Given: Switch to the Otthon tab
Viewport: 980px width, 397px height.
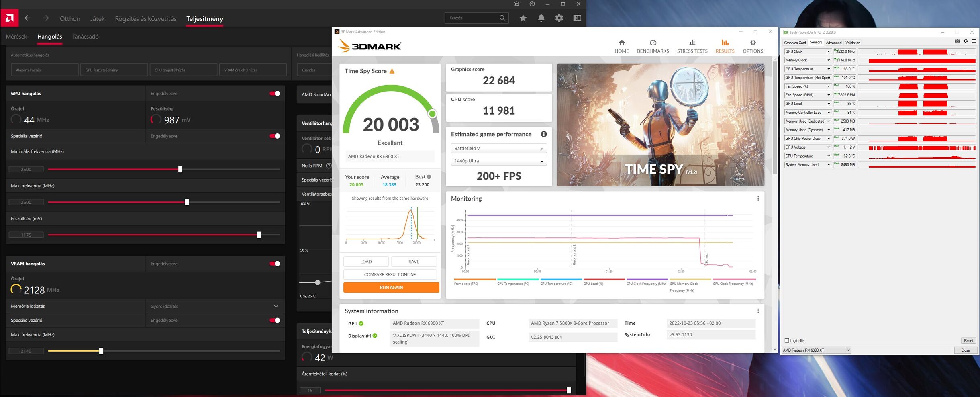Looking at the screenshot, I should [x=70, y=19].
